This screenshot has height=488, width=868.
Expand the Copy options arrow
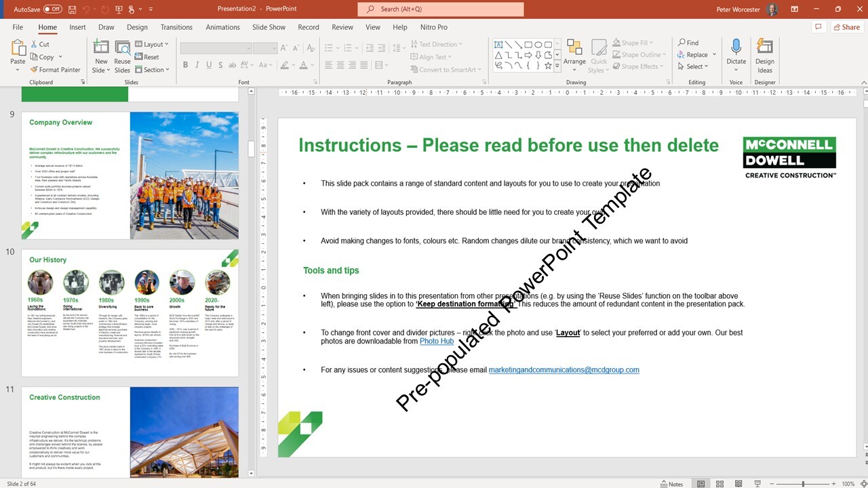[x=60, y=57]
